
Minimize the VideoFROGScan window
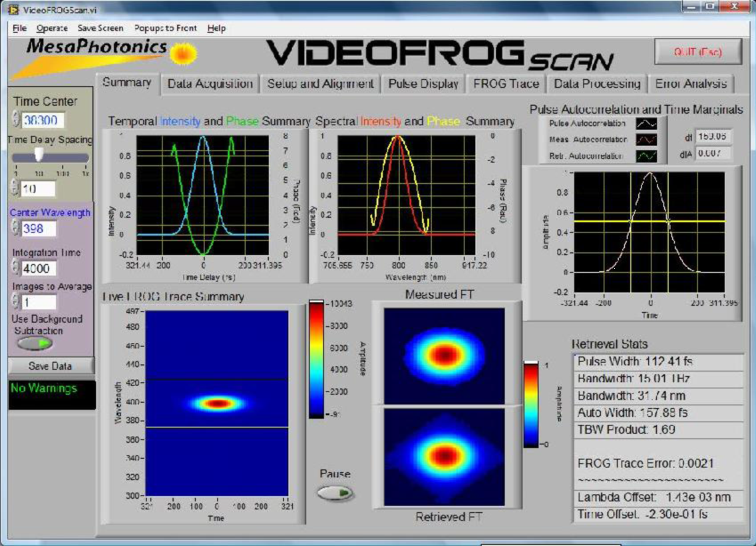click(x=692, y=7)
